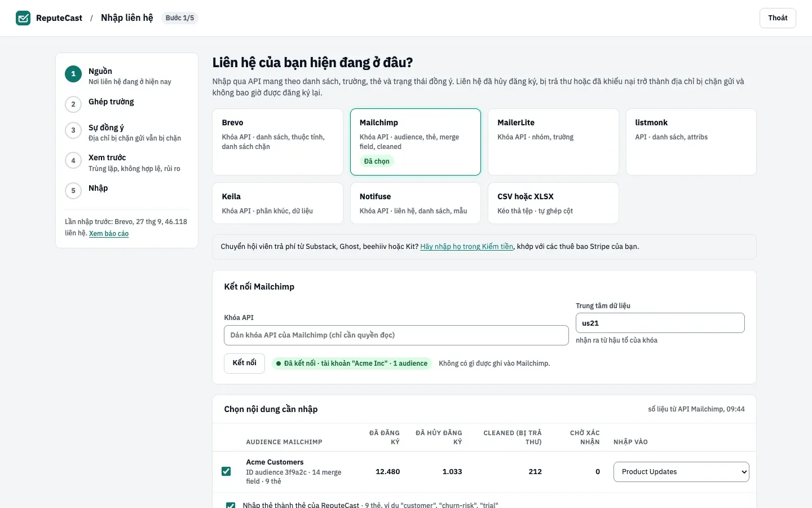Click the Đã chọn badge on Mailchimp

click(377, 161)
